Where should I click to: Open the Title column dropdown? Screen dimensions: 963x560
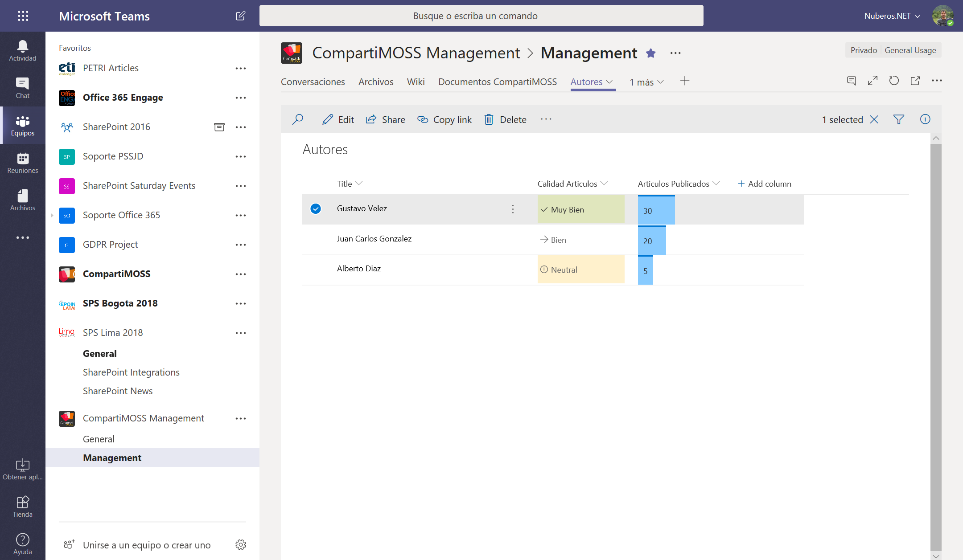point(360,183)
